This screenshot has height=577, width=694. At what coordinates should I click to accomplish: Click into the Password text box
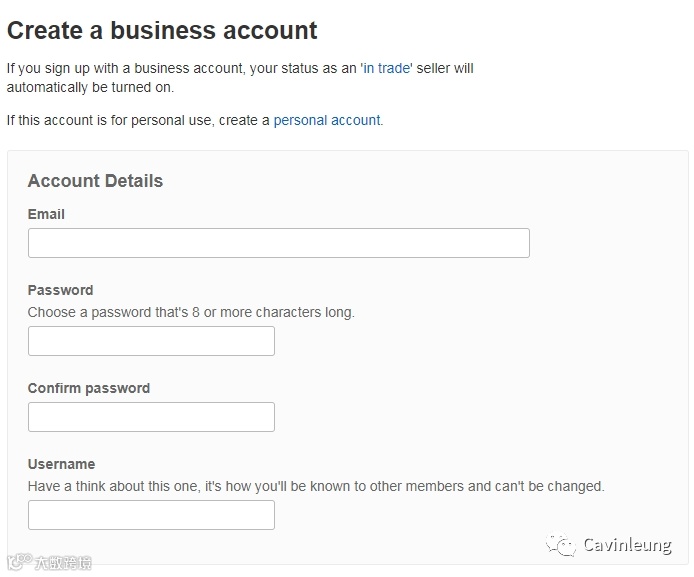pos(151,341)
